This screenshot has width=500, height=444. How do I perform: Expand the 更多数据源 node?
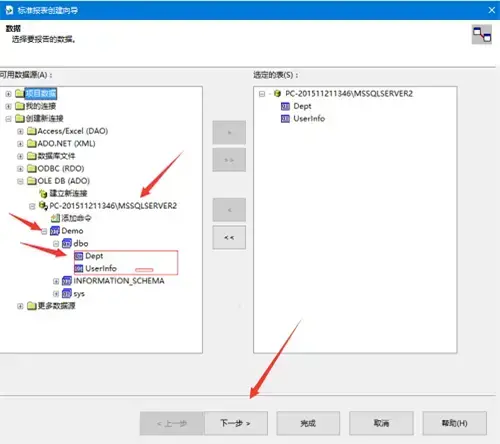[20, 306]
